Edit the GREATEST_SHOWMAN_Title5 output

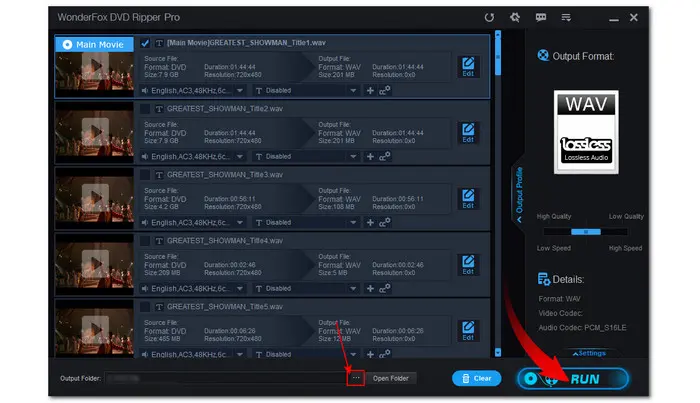pos(468,331)
